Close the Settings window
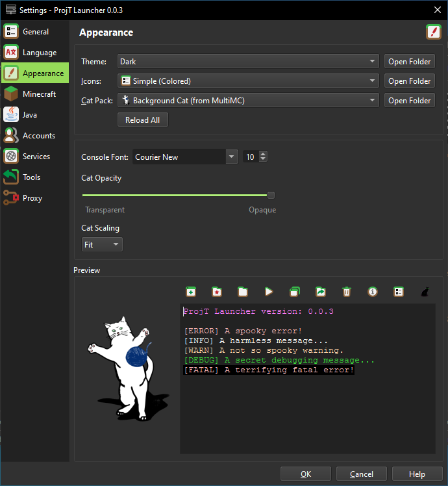448x486 pixels. coord(438,10)
